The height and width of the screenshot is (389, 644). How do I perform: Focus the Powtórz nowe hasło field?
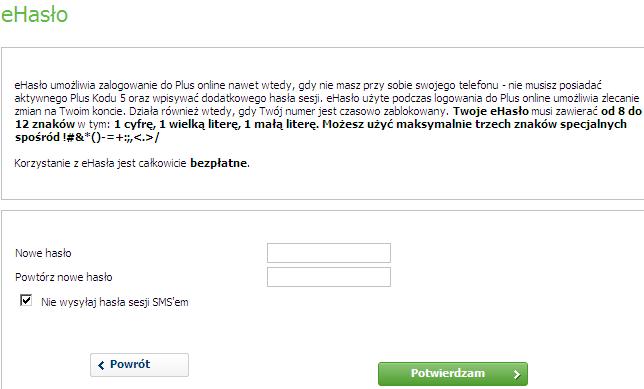point(329,277)
